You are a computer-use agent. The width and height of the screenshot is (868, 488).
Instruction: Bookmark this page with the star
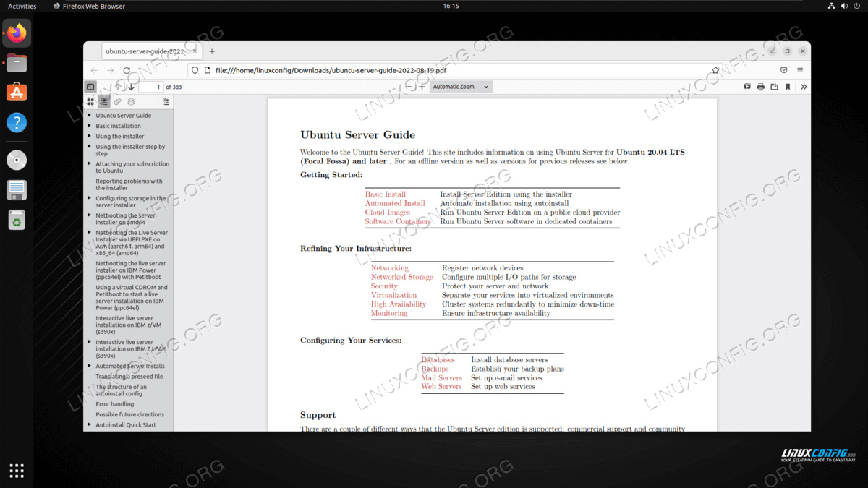[x=715, y=70]
